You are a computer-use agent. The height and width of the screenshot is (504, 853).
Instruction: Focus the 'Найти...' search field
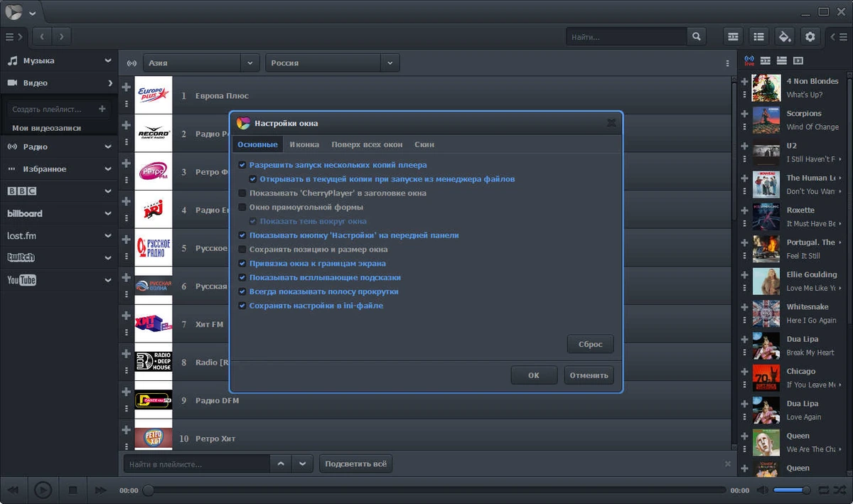click(627, 36)
